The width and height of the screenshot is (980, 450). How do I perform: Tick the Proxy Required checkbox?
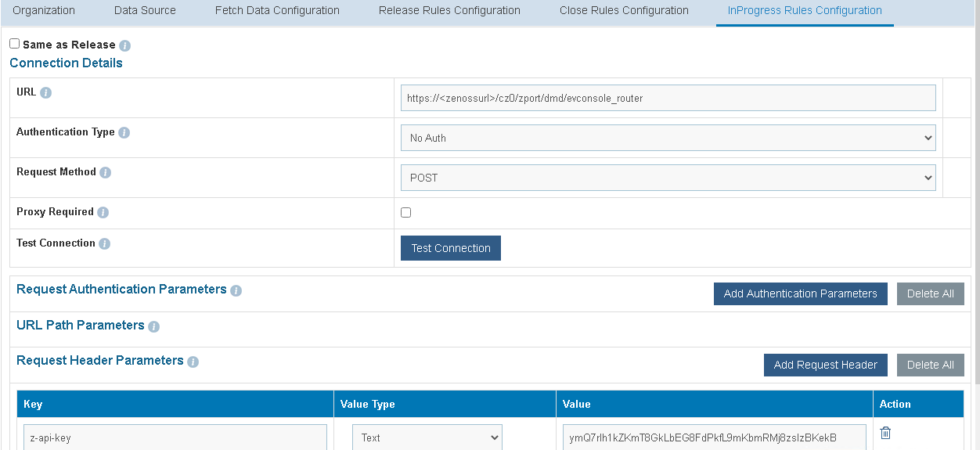coord(405,212)
